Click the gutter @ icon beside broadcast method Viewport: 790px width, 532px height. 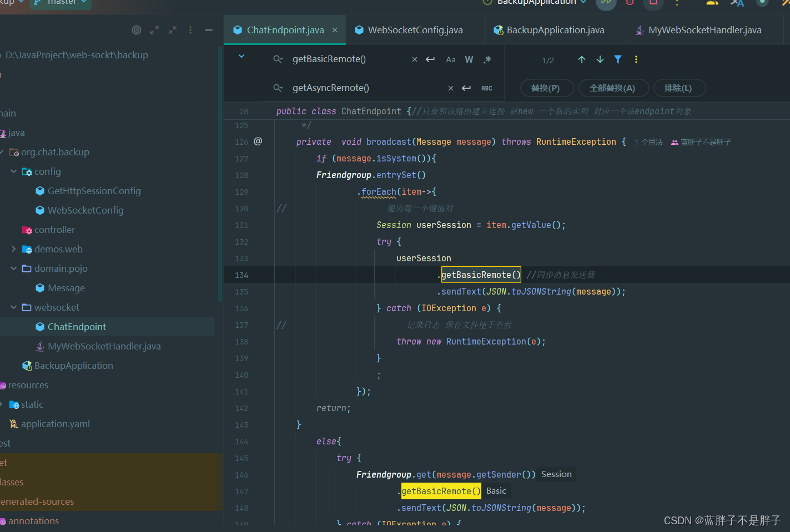coord(258,141)
